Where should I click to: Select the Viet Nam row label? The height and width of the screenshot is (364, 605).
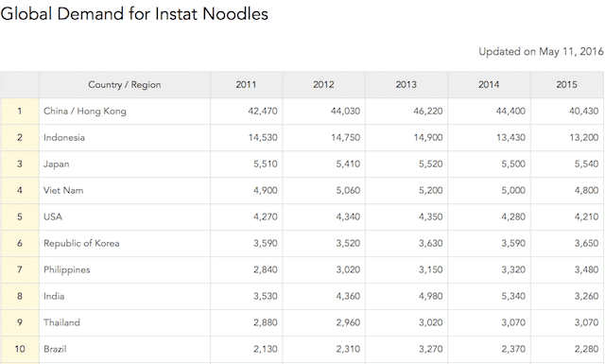coord(63,190)
